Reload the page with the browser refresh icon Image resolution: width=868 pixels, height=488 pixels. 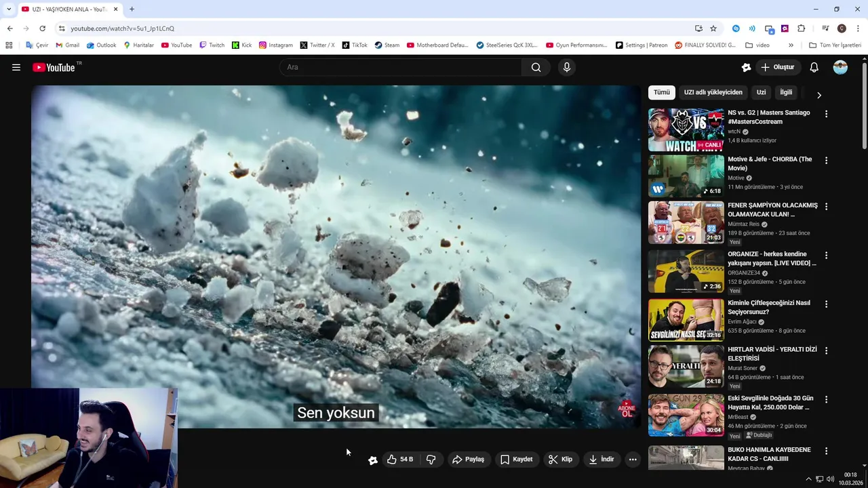pos(42,28)
